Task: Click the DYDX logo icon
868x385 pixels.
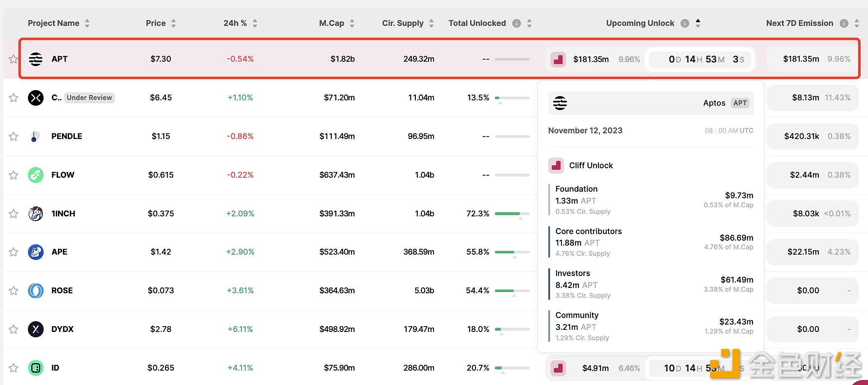Action: [36, 329]
